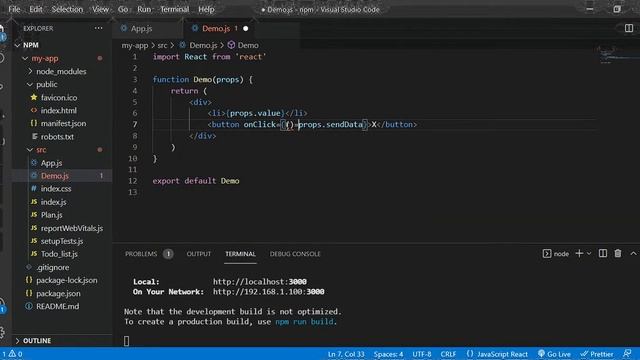Click my-app in the breadcrumb
Screen dimensions: 640x360
point(135,45)
